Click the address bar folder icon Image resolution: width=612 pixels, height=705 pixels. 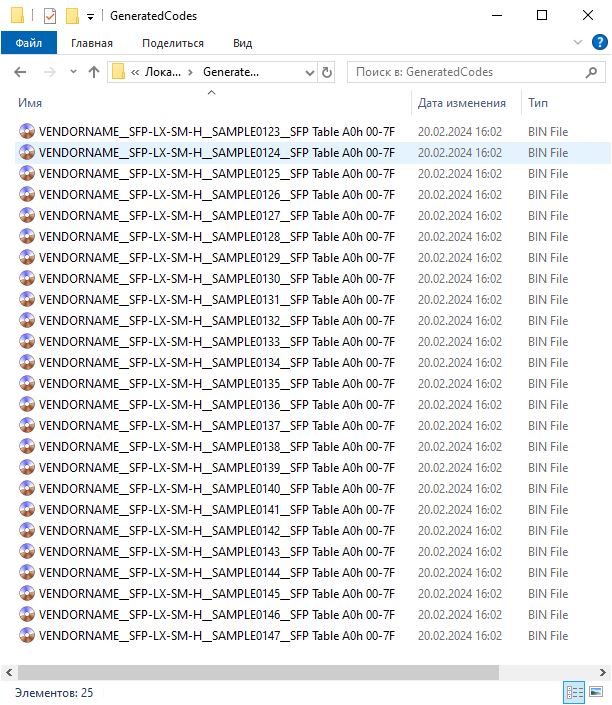tap(118, 72)
